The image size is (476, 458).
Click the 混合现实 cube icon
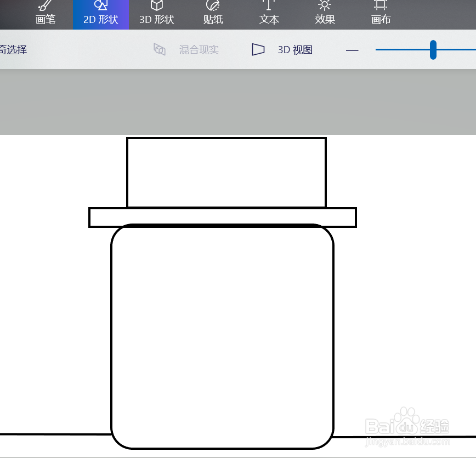pyautogui.click(x=160, y=49)
